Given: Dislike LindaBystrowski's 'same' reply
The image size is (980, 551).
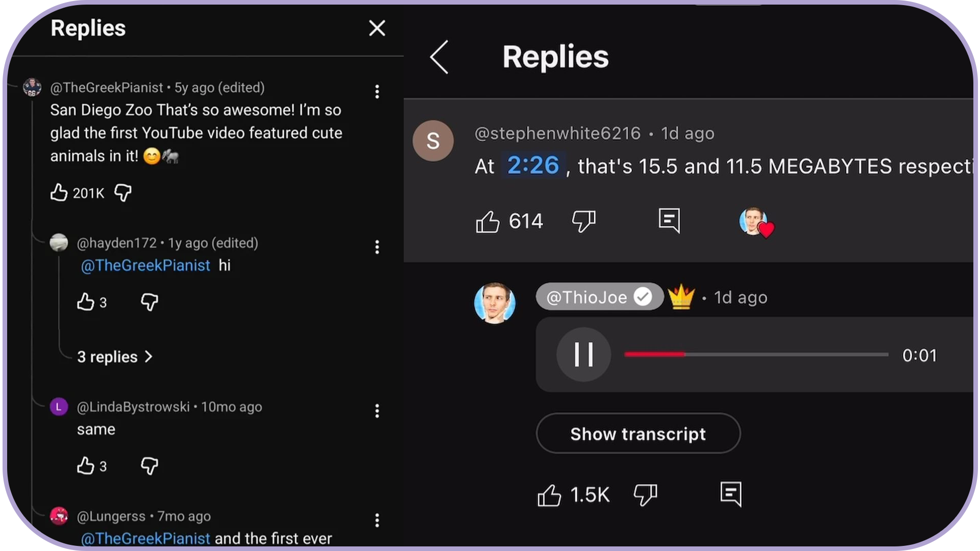Looking at the screenshot, I should (149, 466).
